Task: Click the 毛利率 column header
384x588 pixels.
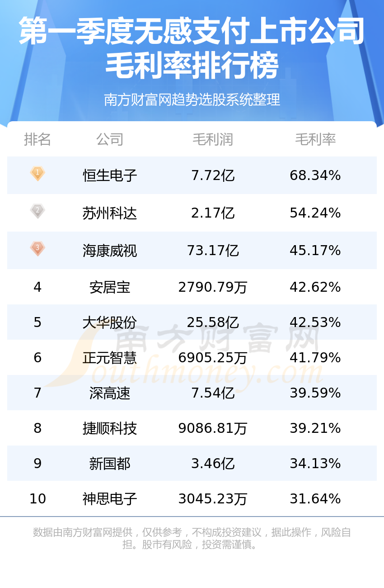Action: coord(315,139)
